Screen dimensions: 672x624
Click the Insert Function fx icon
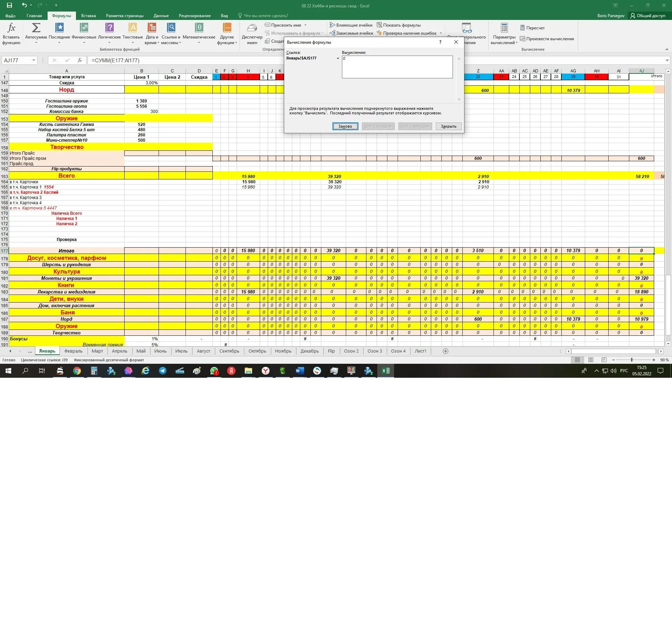point(11,28)
